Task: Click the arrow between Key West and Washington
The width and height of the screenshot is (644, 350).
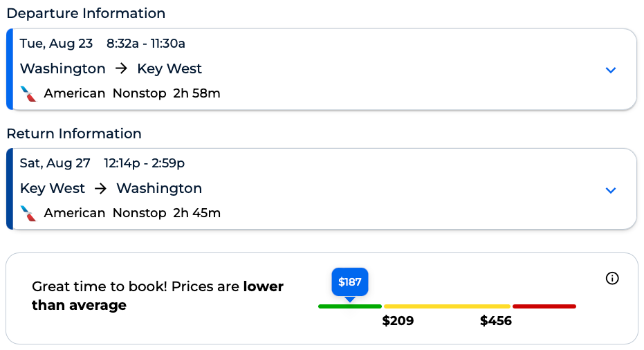Action: pos(101,189)
